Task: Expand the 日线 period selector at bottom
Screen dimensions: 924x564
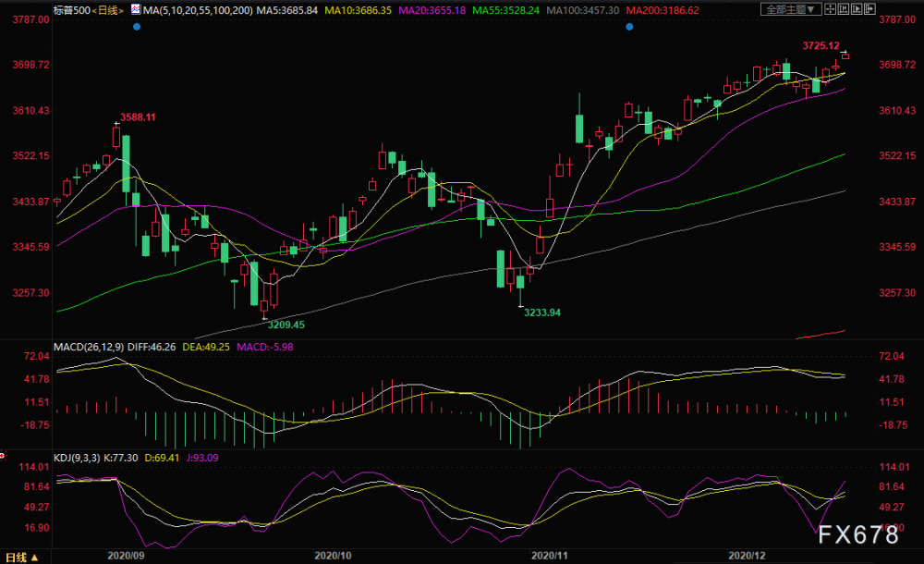Action: tap(22, 557)
